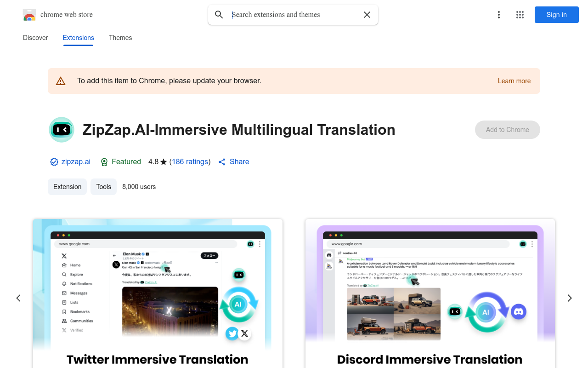Visit the zipzap.ai publisher link
The width and height of the screenshot is (588, 368).
click(76, 162)
